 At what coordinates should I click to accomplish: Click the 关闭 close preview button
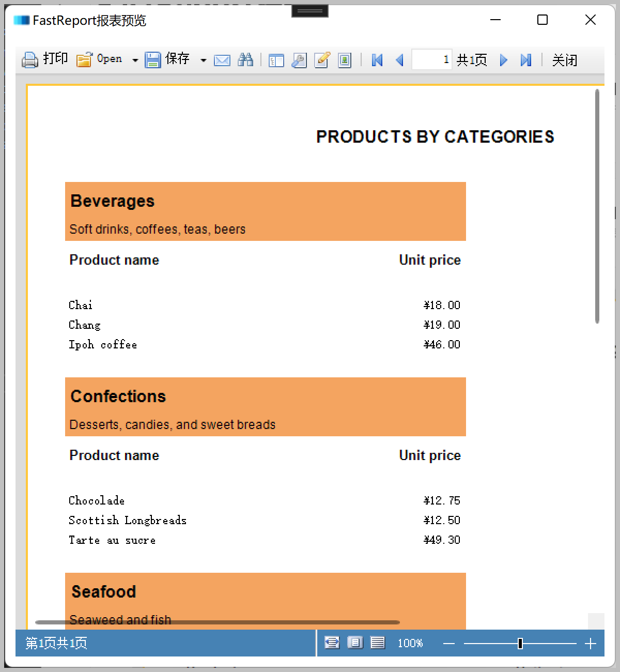coord(565,60)
